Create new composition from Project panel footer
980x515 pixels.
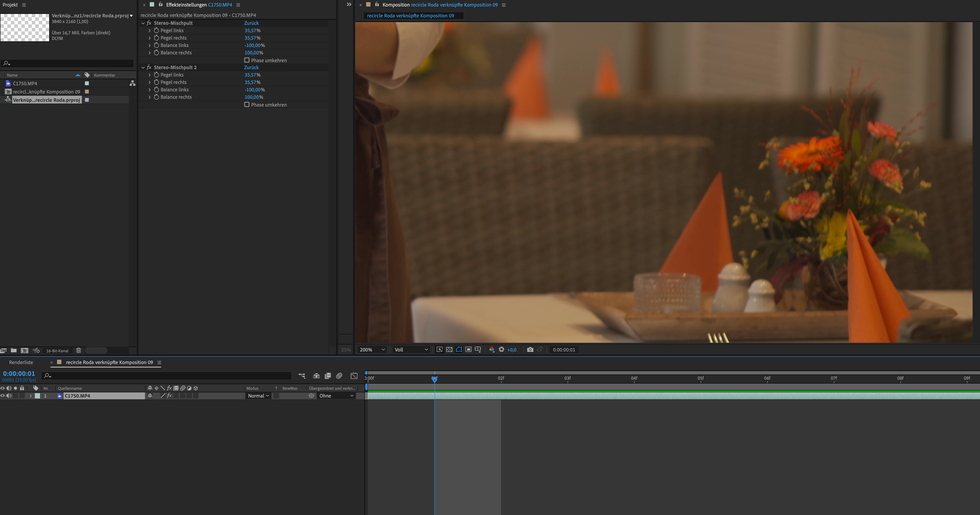[x=25, y=350]
